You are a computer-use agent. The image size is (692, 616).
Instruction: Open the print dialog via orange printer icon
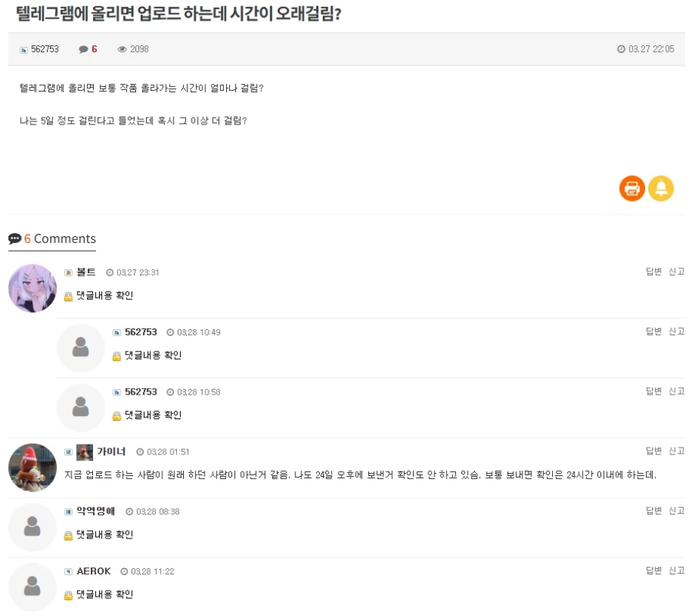[x=631, y=188]
